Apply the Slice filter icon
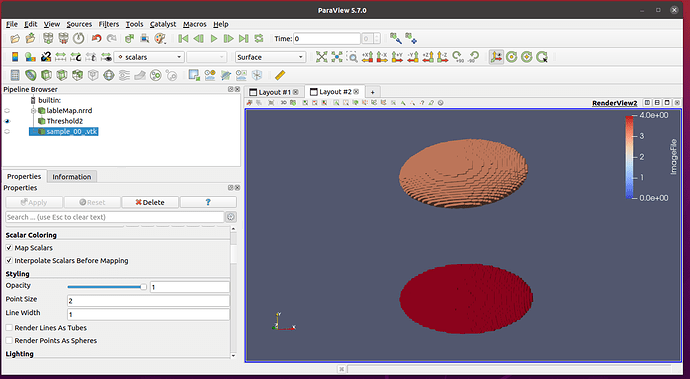The width and height of the screenshot is (690, 379). point(62,75)
